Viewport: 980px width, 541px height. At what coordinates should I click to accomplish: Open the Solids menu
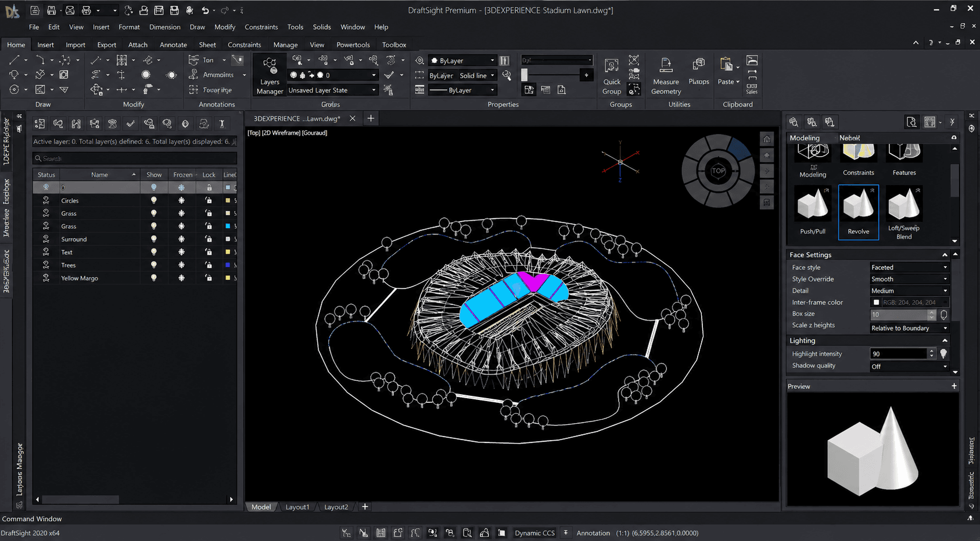point(321,27)
